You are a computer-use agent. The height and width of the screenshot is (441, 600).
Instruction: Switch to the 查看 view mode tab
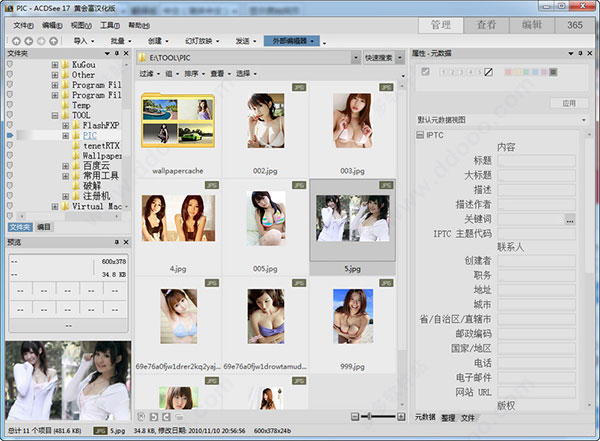point(486,25)
